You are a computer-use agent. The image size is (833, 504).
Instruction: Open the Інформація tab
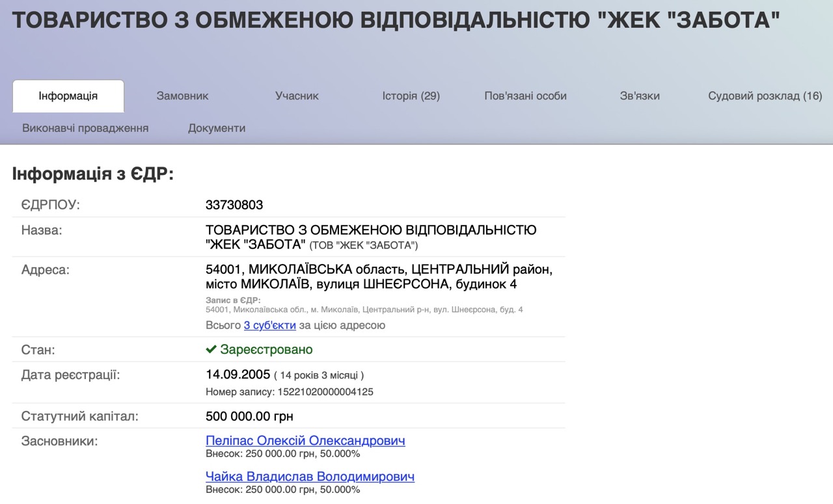[x=68, y=96]
